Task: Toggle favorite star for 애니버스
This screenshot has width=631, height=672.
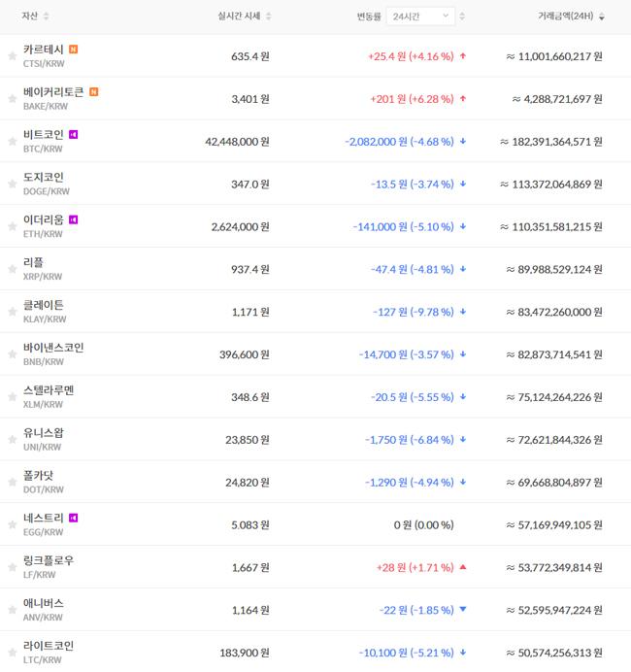Action: pos(13,610)
